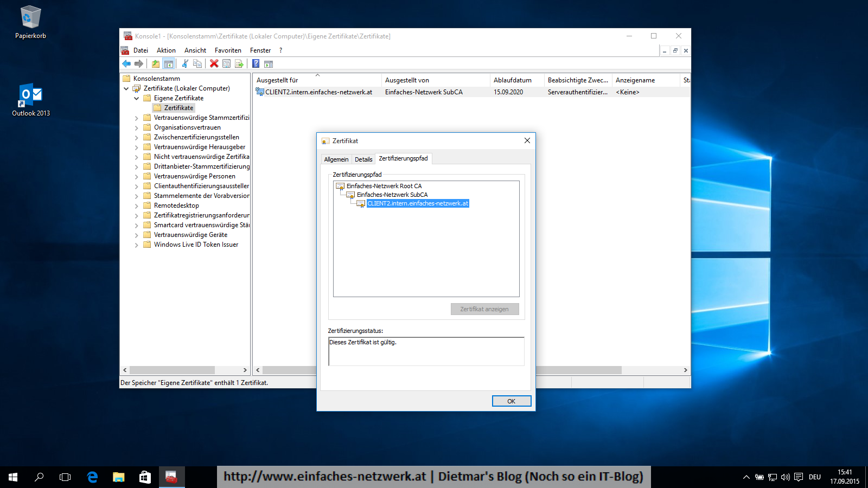Collapse the Zertifikate (Lokaler Computer) node

coord(126,88)
